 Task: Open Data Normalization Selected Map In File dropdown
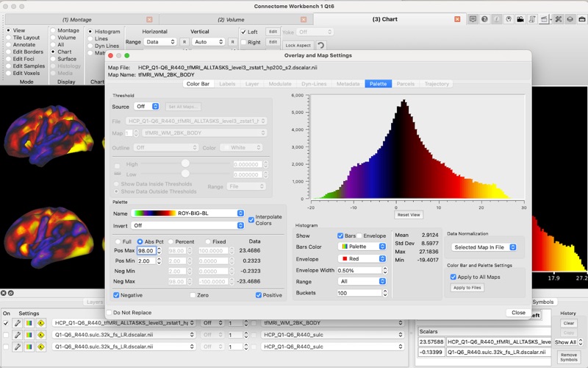[484, 247]
